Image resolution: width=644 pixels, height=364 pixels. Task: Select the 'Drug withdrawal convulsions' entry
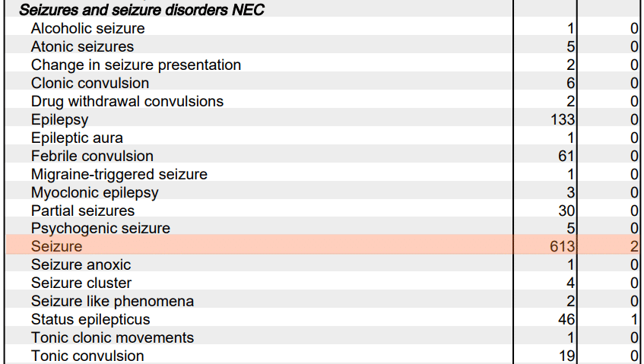click(127, 101)
